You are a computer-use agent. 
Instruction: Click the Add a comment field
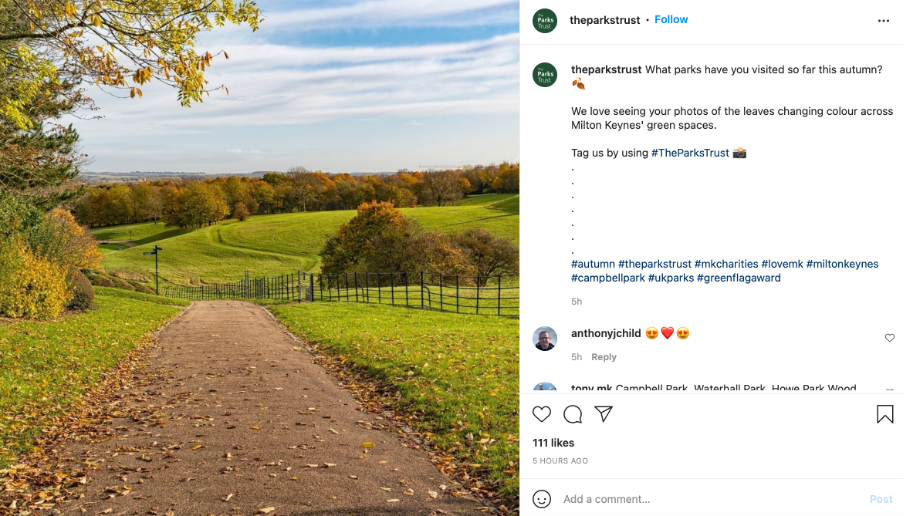pyautogui.click(x=700, y=499)
